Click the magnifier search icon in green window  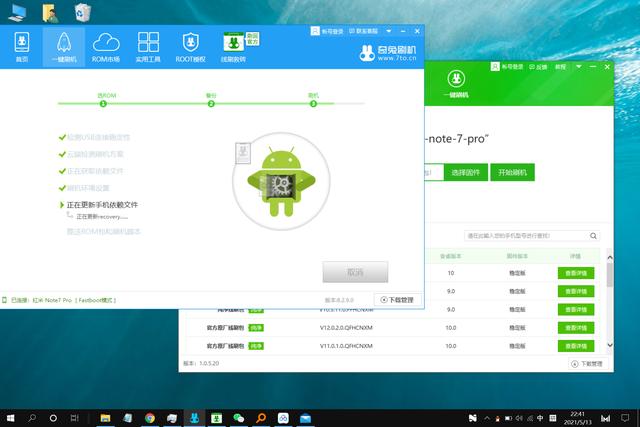click(x=593, y=236)
